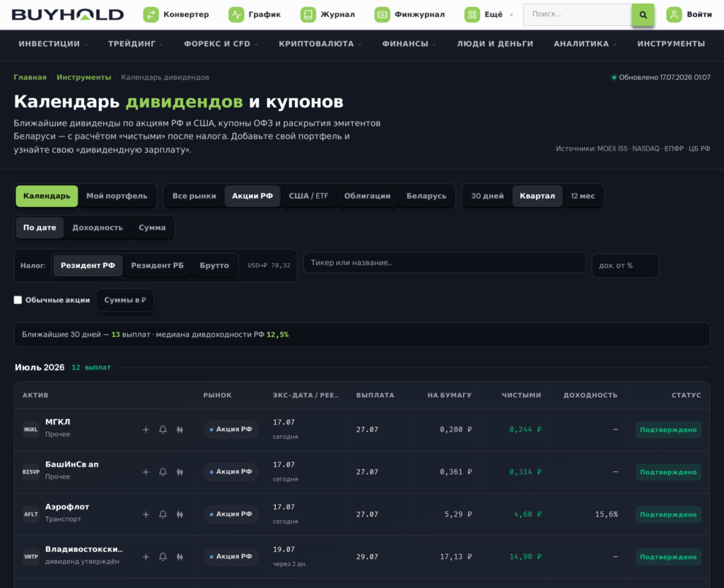Image resolution: width=724 pixels, height=588 pixels.
Task: Add МГКЛ to portfolio with plus icon
Action: pos(146,430)
